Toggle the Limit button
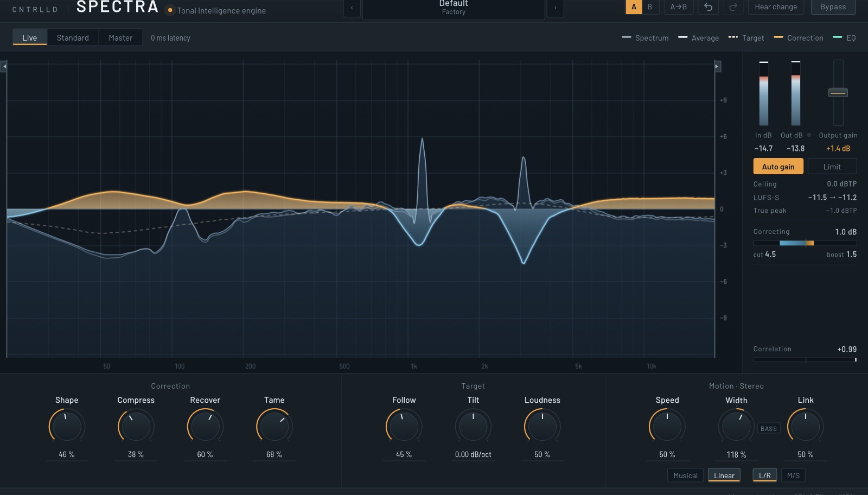The height and width of the screenshot is (495, 868). click(x=832, y=167)
